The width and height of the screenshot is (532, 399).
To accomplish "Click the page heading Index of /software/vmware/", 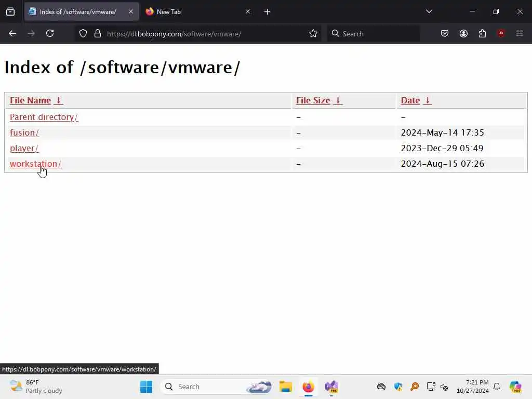I will 122,67.
